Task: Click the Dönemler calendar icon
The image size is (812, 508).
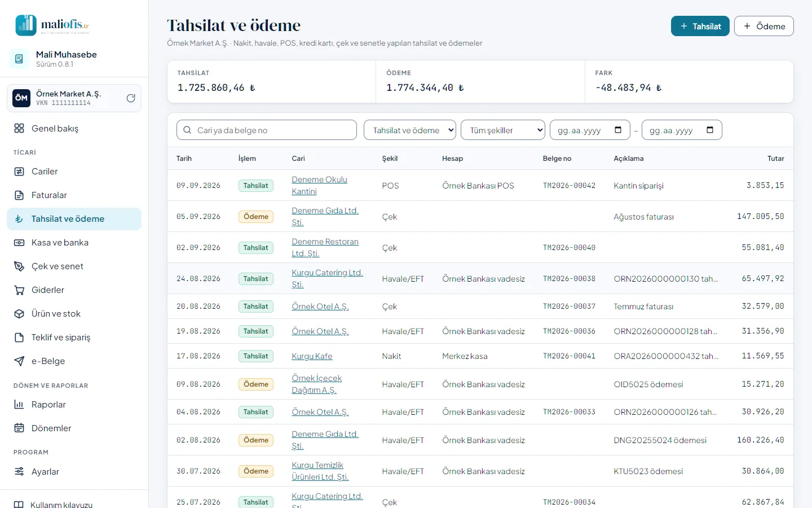Action: click(19, 428)
